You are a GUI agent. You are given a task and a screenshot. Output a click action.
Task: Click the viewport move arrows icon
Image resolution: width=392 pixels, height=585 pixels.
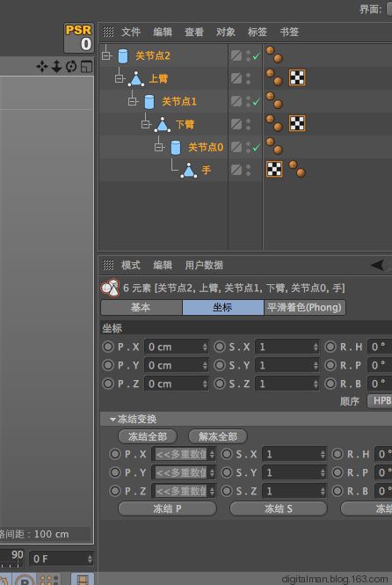(x=41, y=67)
